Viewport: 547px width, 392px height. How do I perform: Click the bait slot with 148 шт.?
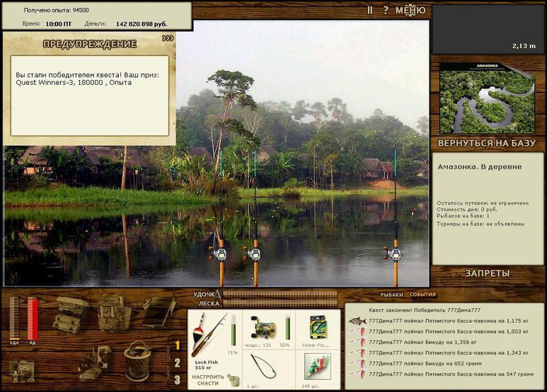coord(318,369)
